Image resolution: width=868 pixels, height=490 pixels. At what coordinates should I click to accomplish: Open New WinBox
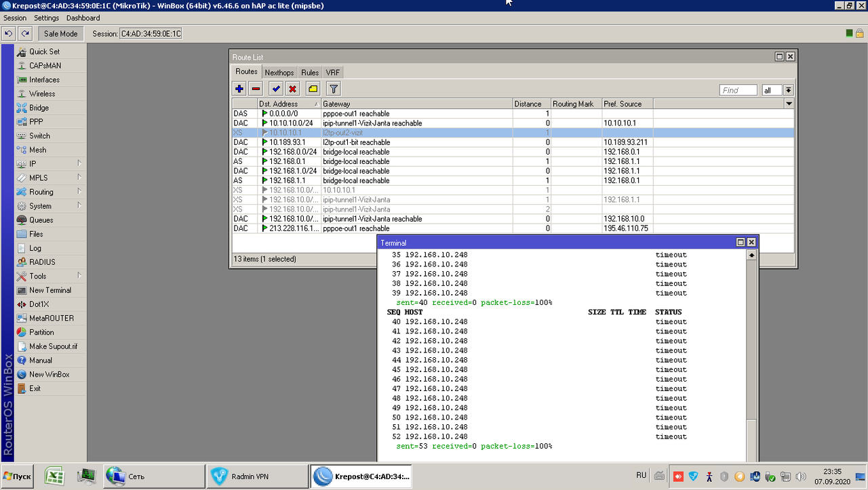click(x=51, y=374)
